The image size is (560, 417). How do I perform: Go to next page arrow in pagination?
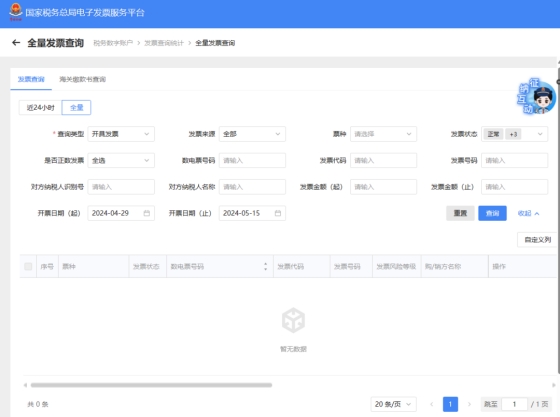point(469,404)
